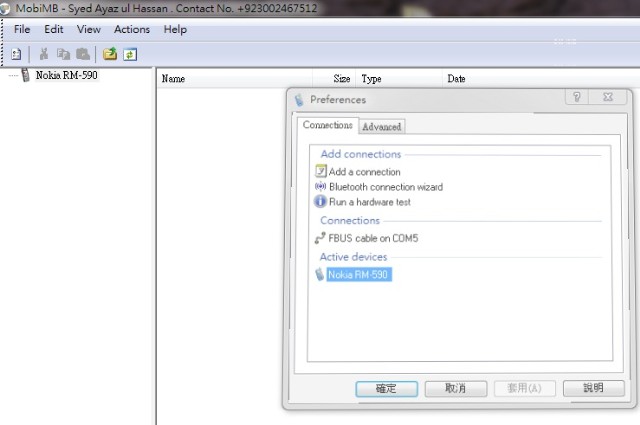The width and height of the screenshot is (640, 425).
Task: Click the 說明 Help button
Action: point(593,388)
